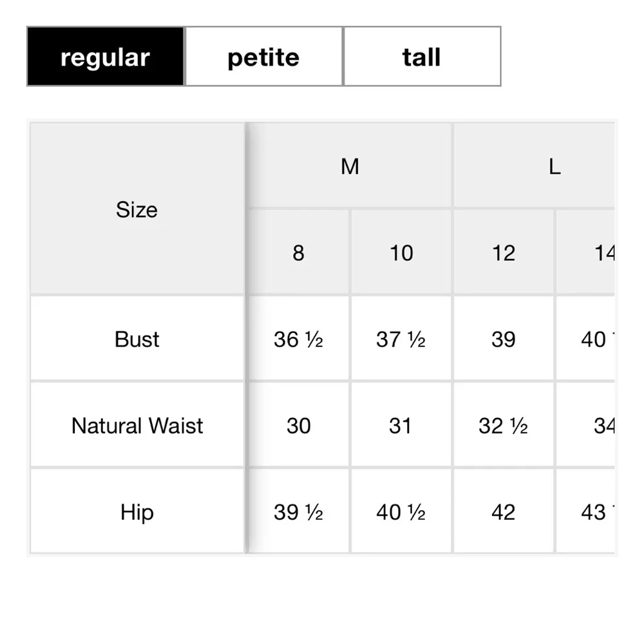Select size 10 column cell

point(401,252)
